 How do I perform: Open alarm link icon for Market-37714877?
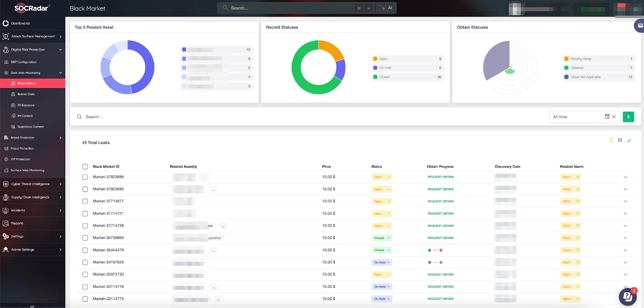click(x=578, y=201)
